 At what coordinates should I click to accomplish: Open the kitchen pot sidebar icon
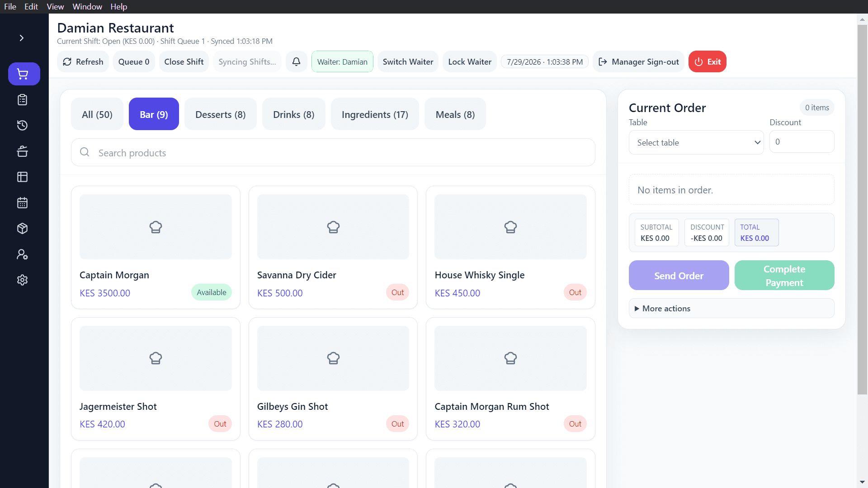[x=22, y=151]
